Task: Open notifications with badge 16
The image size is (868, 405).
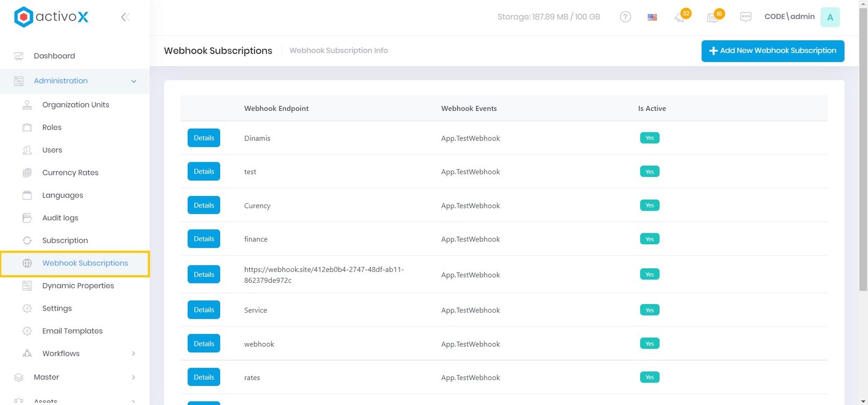Action: point(716,16)
